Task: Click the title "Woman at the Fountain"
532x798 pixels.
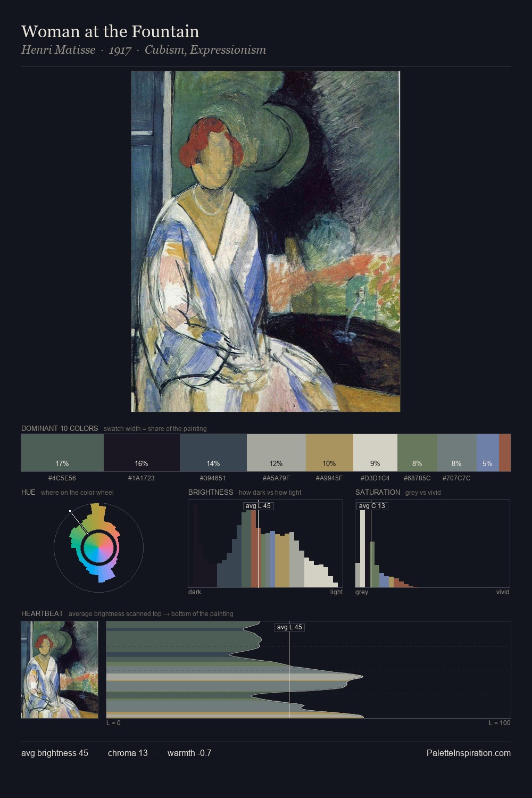Action: tap(110, 32)
